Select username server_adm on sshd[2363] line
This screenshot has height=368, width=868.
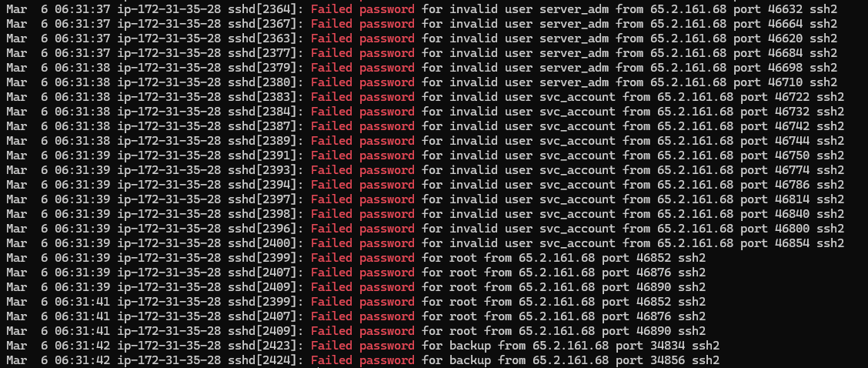pyautogui.click(x=574, y=38)
